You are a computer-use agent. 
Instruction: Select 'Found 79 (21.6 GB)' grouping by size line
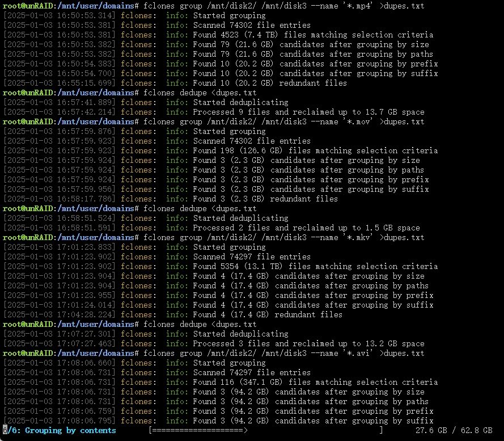click(x=216, y=44)
